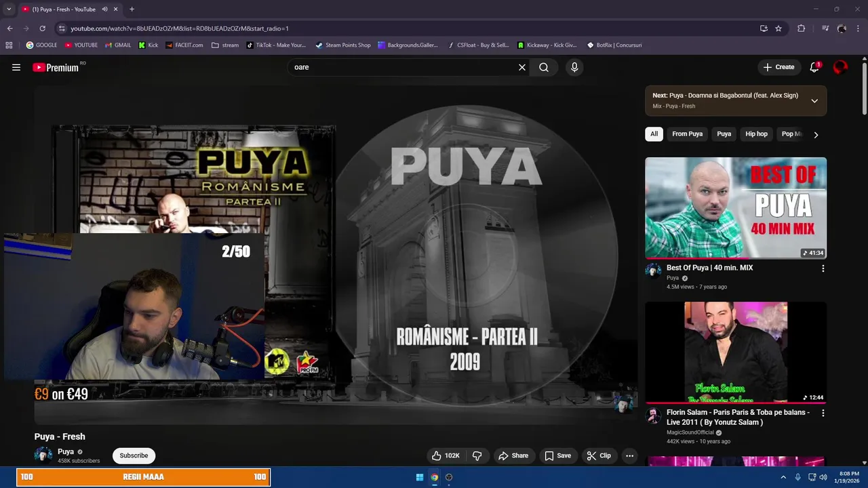Open the GOOGLE bookmark
Image resolution: width=868 pixels, height=488 pixels.
pyautogui.click(x=41, y=45)
